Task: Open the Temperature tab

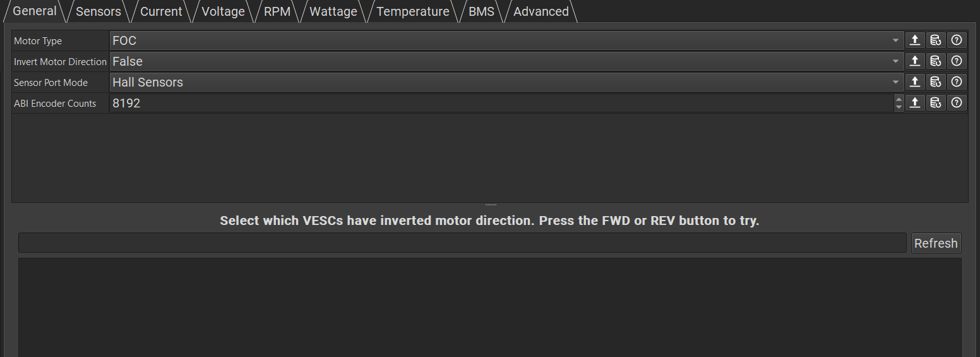Action: (x=413, y=11)
